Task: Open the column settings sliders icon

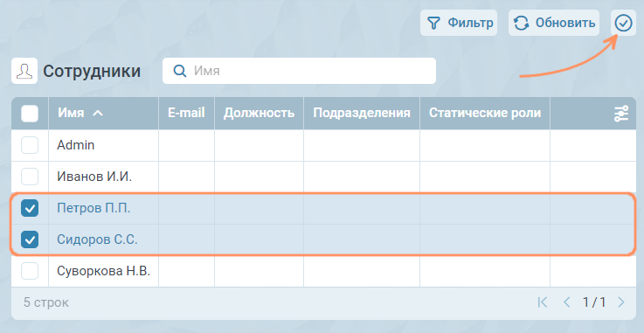Action: (x=621, y=114)
